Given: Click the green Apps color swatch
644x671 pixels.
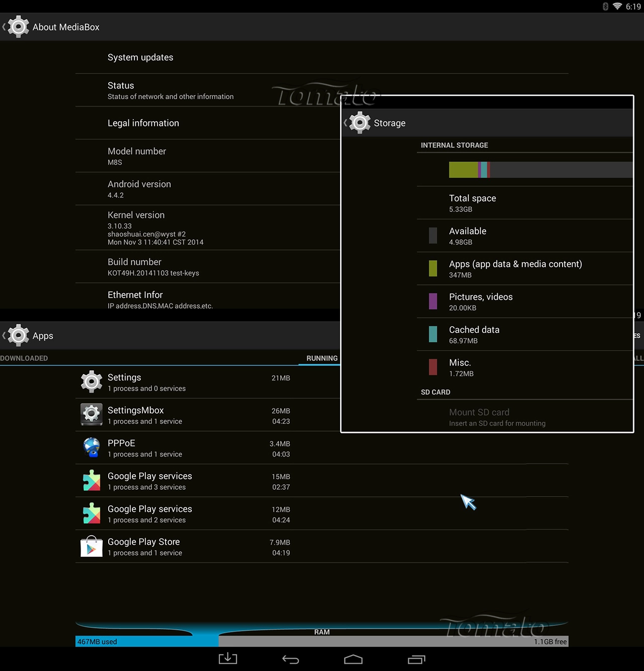Looking at the screenshot, I should (x=433, y=268).
